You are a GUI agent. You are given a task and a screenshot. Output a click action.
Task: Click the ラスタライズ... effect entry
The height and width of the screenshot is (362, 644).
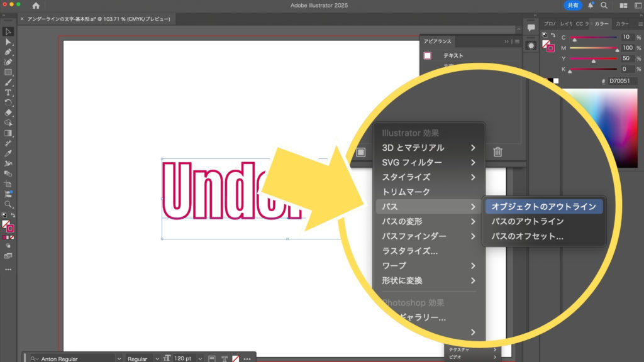[409, 251]
